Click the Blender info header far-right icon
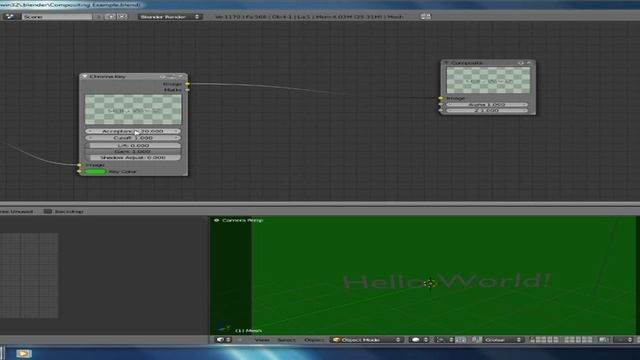The height and width of the screenshot is (360, 640). click(425, 16)
